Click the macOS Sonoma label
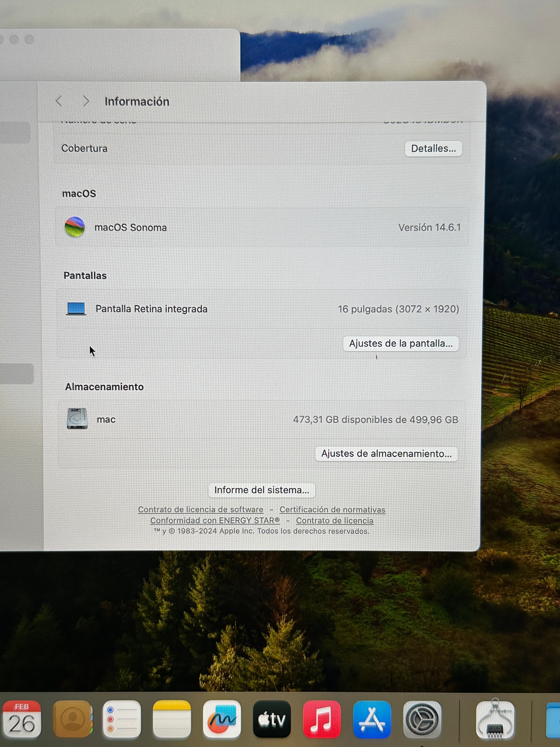This screenshot has height=747, width=560. pos(131,228)
